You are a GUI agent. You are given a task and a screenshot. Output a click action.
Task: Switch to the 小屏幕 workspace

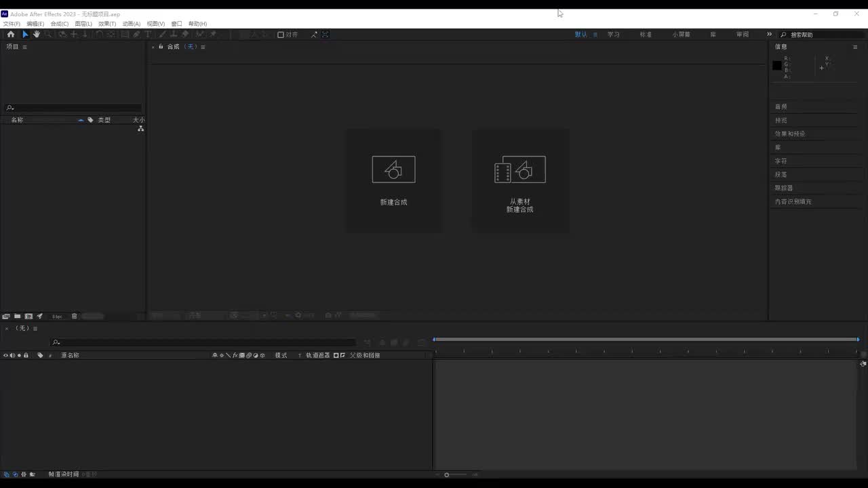(x=682, y=35)
